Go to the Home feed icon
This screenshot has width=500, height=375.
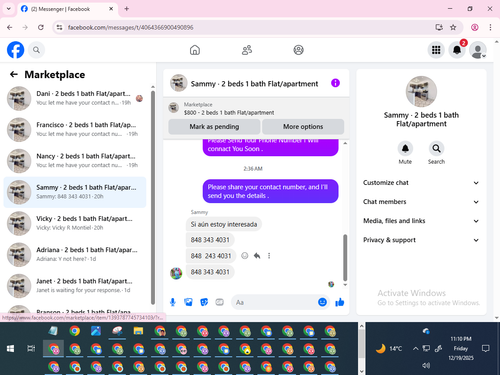tap(195, 50)
